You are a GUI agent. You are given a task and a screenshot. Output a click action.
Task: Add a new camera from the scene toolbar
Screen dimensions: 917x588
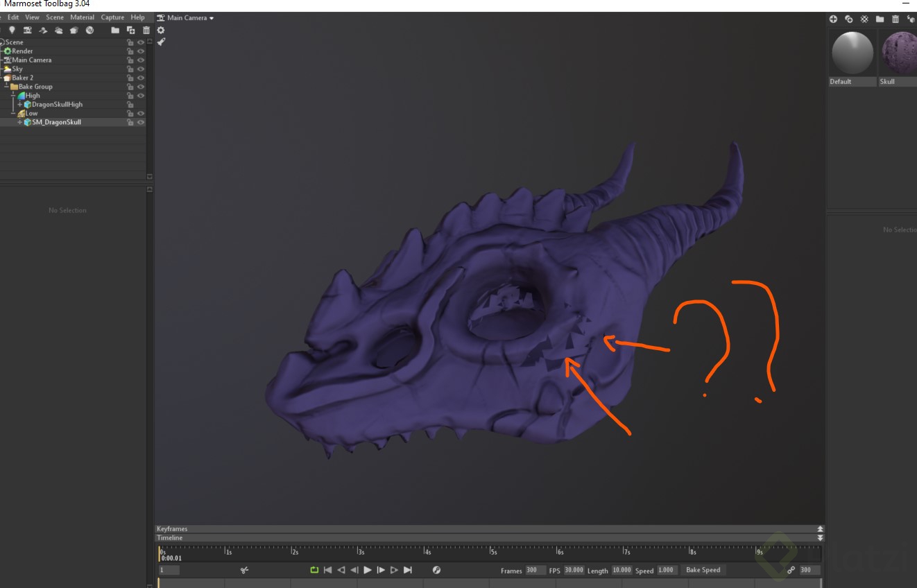(x=28, y=30)
